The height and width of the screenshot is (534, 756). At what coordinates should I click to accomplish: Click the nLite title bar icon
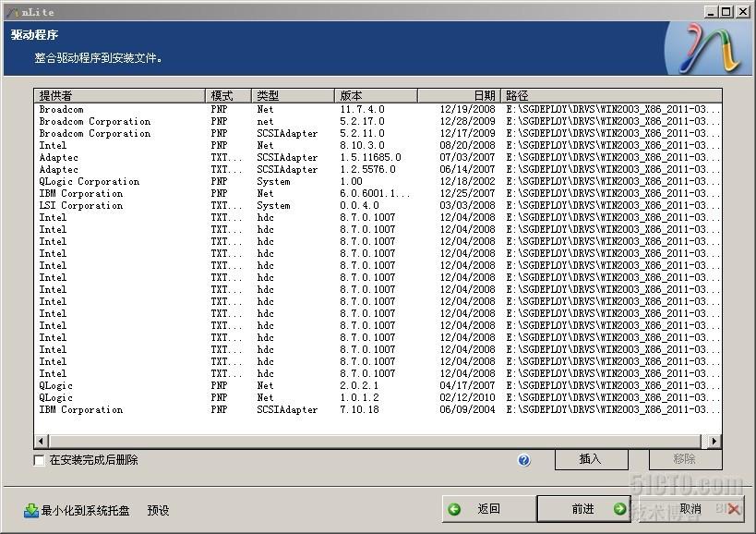(x=12, y=12)
